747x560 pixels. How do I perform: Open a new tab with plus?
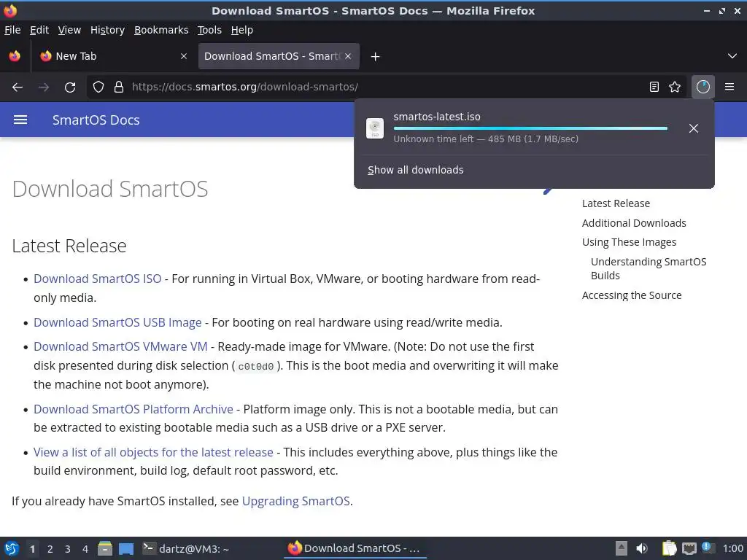pyautogui.click(x=376, y=57)
